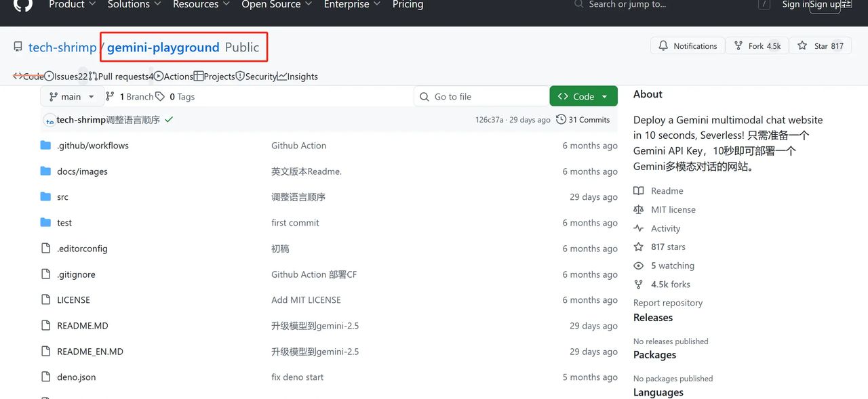Open the src folder icon
Image resolution: width=868 pixels, height=399 pixels.
[45, 196]
